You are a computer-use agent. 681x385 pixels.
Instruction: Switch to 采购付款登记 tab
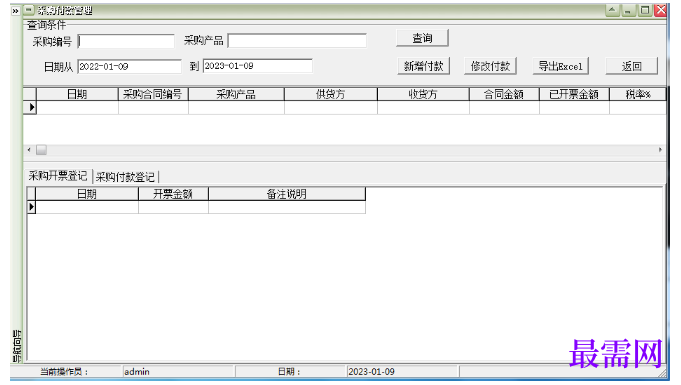126,177
